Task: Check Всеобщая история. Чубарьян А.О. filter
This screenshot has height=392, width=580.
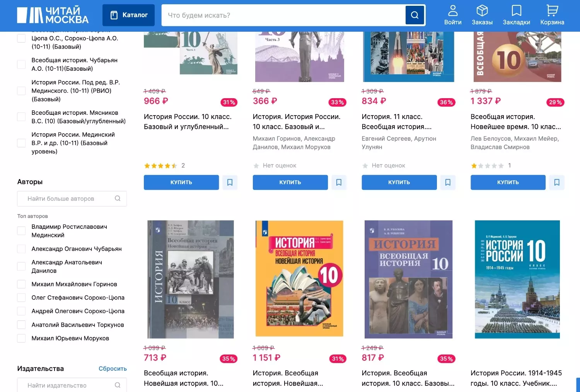Action: click(x=21, y=64)
